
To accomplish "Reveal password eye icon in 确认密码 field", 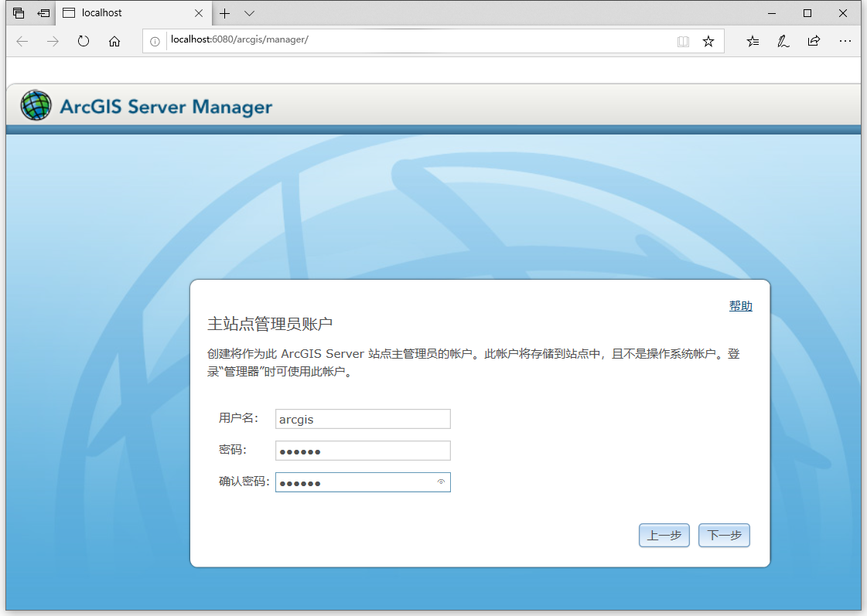I will tap(442, 482).
